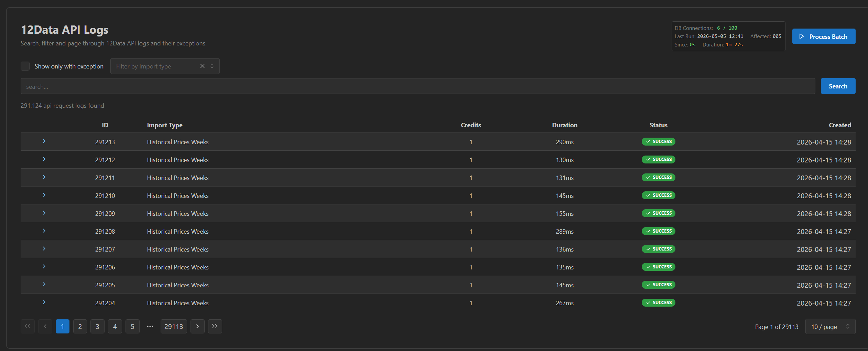
Task: Expand row 291204 details
Action: coord(44,302)
